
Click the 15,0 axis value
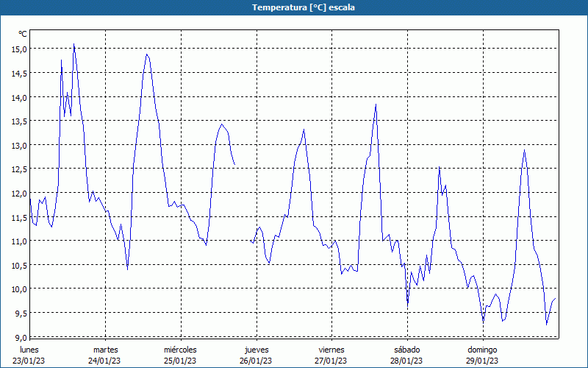click(20, 49)
